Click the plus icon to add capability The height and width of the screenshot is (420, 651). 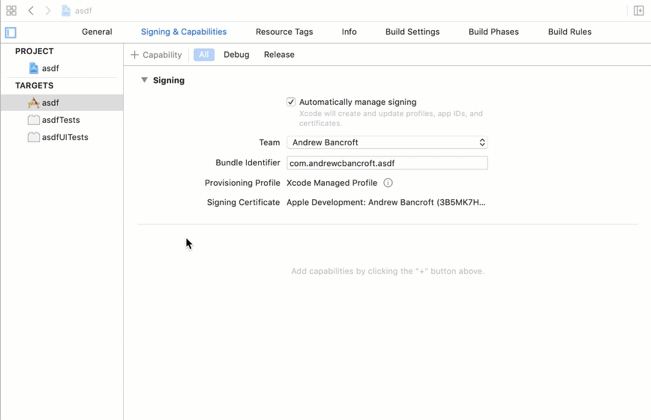(x=135, y=55)
